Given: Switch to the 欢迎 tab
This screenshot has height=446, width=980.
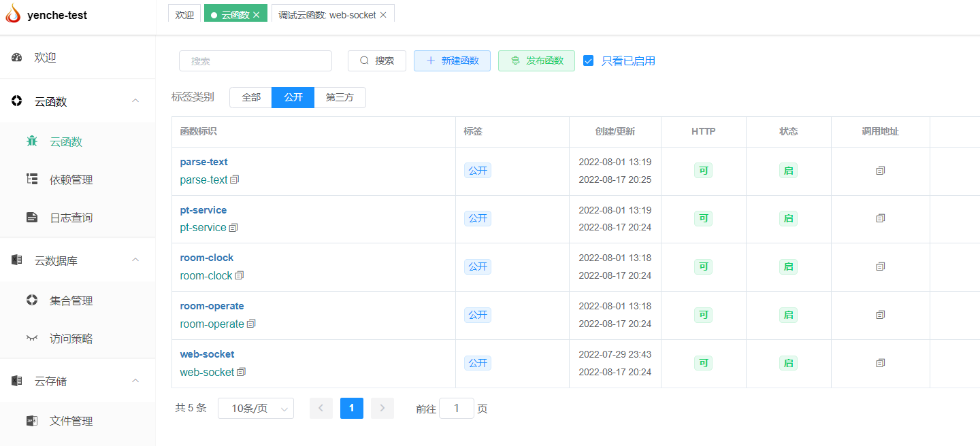Looking at the screenshot, I should [184, 13].
